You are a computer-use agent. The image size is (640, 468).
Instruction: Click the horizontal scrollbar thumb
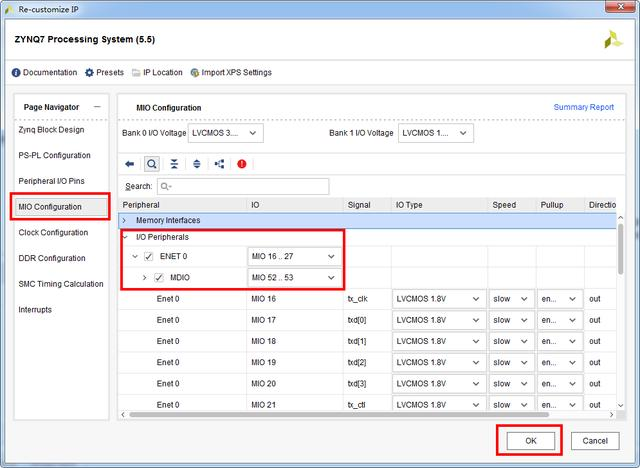339,415
